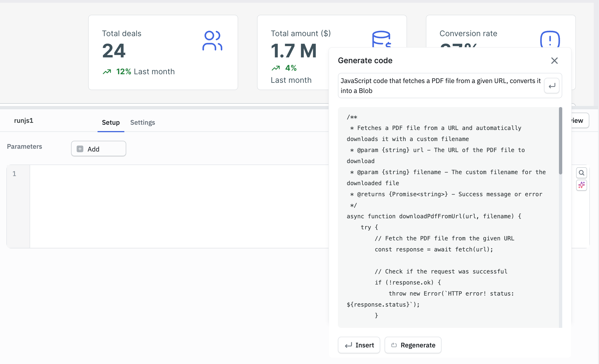This screenshot has height=364, width=599.
Task: Insert the generated PDF download code
Action: [x=359, y=345]
